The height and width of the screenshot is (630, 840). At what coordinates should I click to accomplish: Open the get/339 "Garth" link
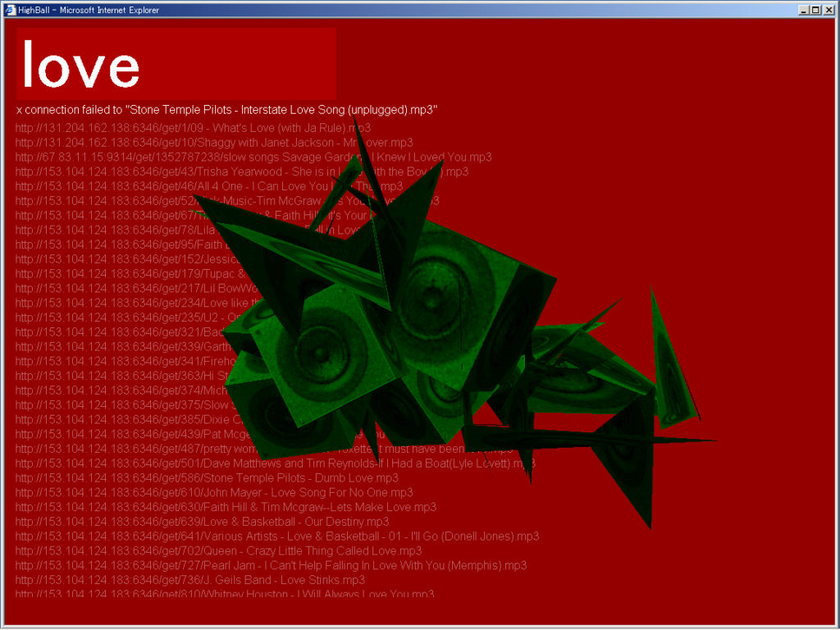[123, 347]
